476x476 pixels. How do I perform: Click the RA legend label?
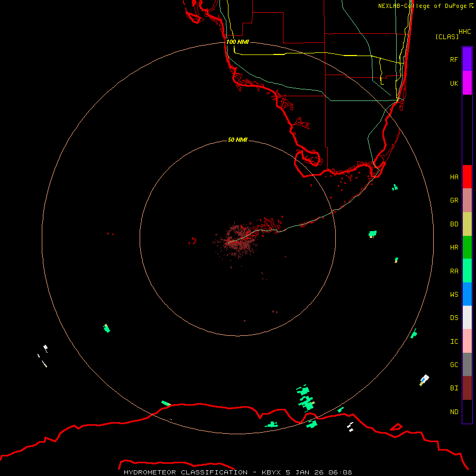point(454,271)
